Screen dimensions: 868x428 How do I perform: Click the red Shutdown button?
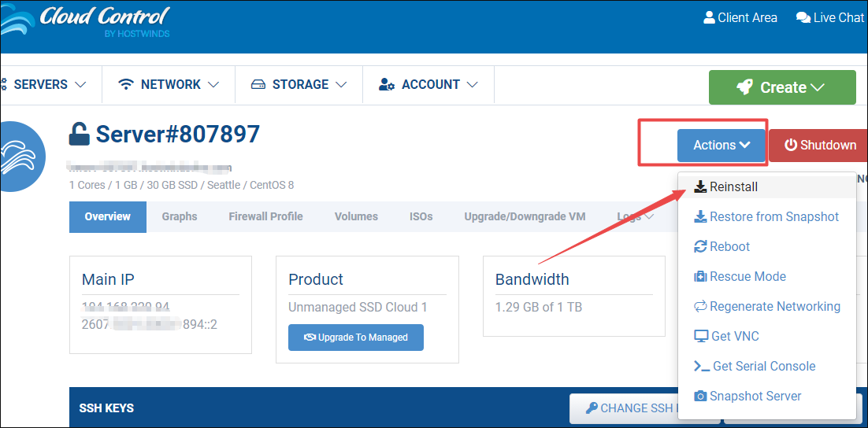click(x=818, y=146)
